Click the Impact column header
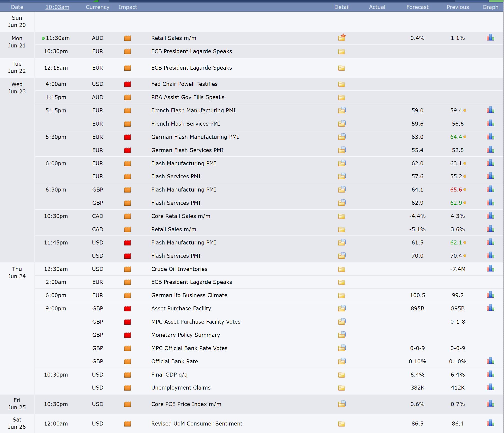 128,7
